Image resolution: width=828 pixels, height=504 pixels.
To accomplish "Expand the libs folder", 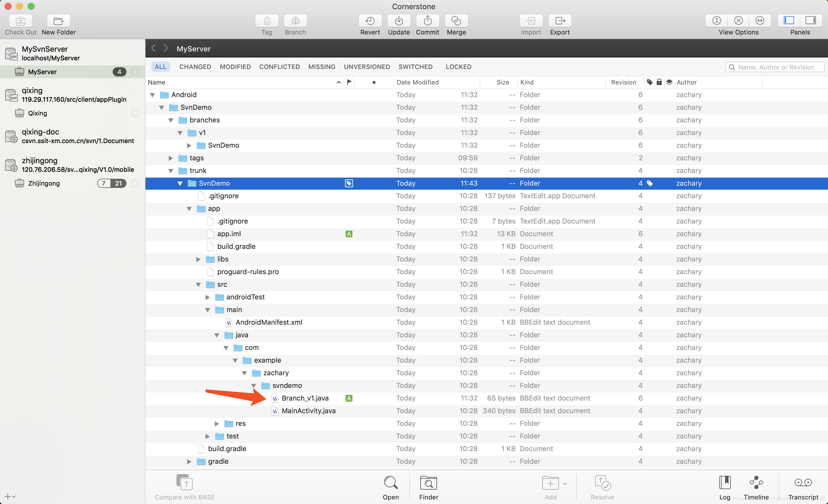I will [x=198, y=259].
